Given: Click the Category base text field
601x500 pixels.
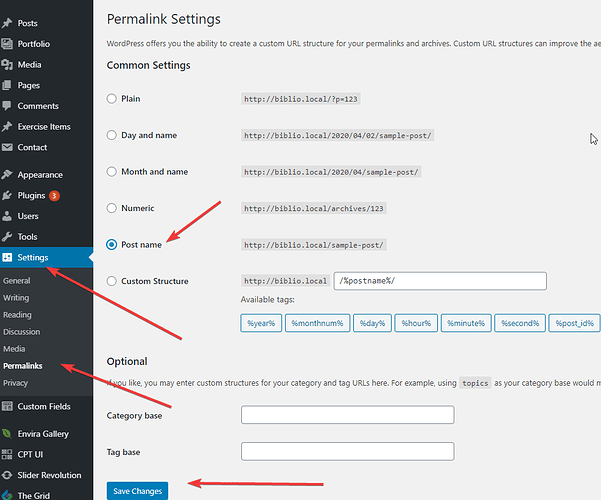Looking at the screenshot, I should (x=347, y=415).
